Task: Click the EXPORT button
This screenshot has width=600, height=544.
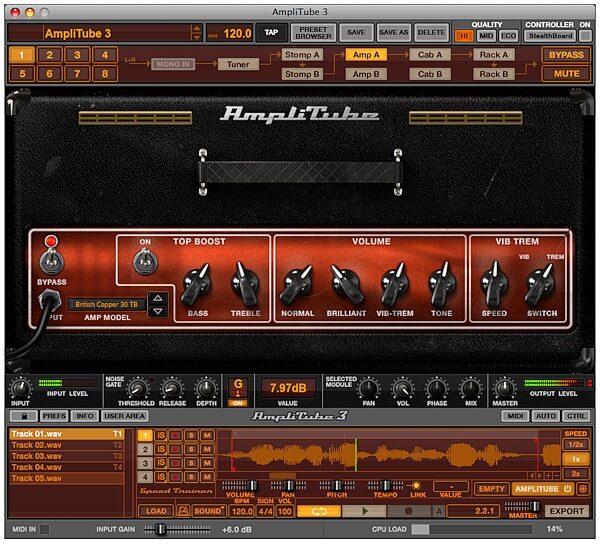Action: click(x=567, y=511)
